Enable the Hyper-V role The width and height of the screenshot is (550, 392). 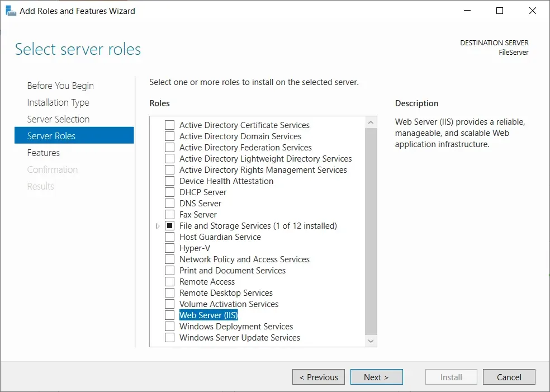pyautogui.click(x=169, y=248)
